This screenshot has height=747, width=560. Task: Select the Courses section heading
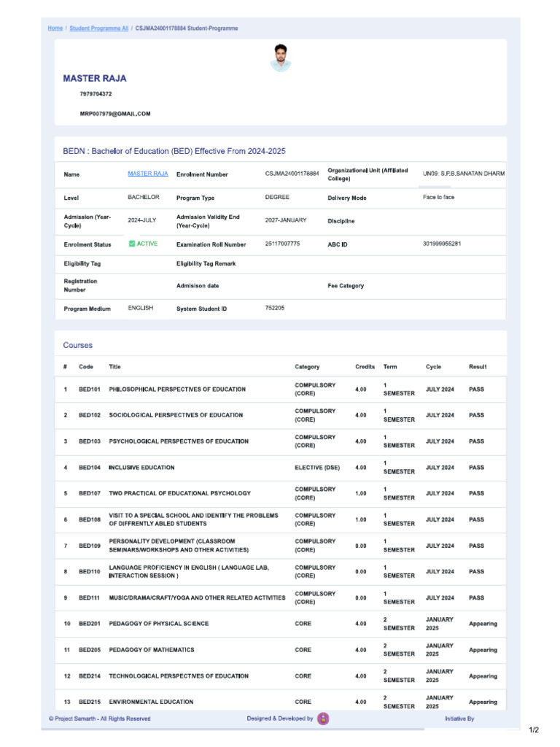click(77, 345)
